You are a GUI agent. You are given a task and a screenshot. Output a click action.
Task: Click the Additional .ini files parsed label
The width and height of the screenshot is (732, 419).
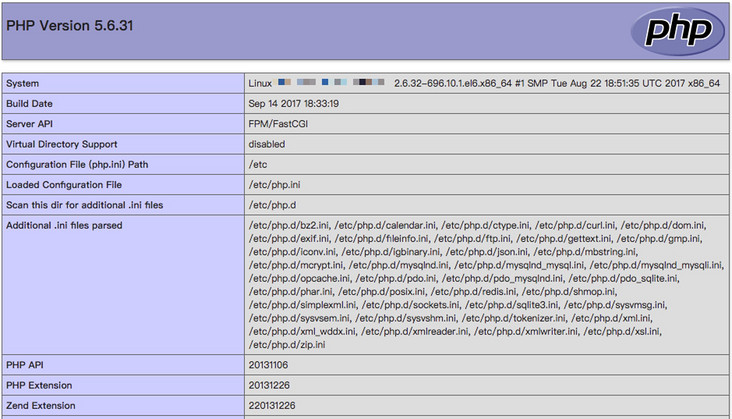[x=64, y=225]
